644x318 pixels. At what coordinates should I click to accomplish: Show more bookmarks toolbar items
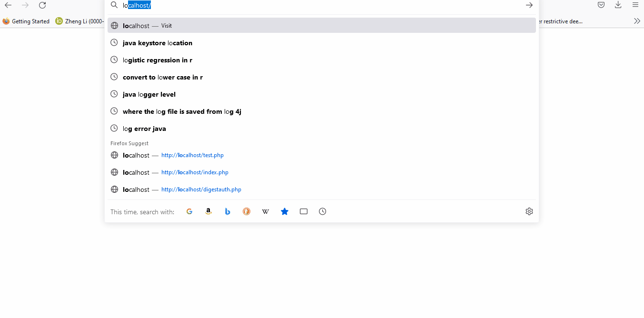point(637,21)
